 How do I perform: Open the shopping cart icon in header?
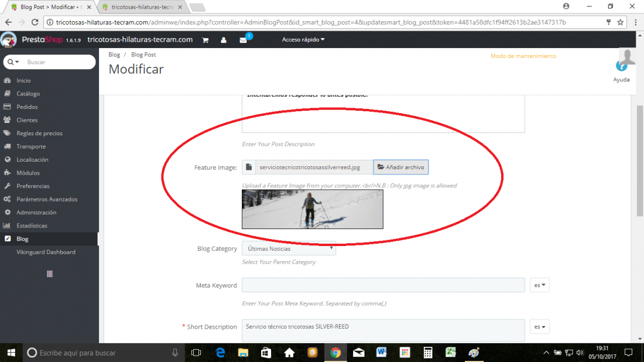pos(205,40)
